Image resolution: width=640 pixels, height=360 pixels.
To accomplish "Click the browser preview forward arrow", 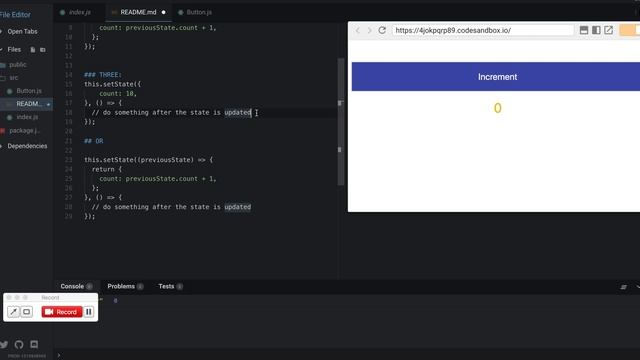I will 369,31.
